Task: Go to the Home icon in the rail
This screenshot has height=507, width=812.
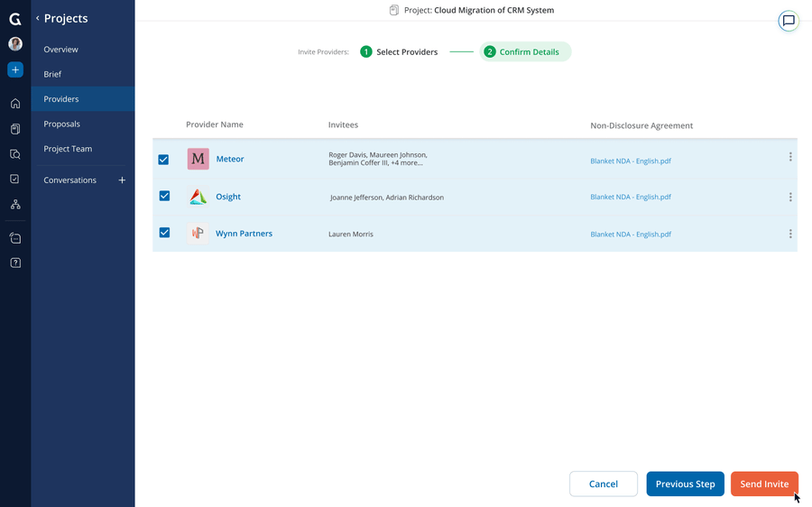Action: (x=15, y=104)
